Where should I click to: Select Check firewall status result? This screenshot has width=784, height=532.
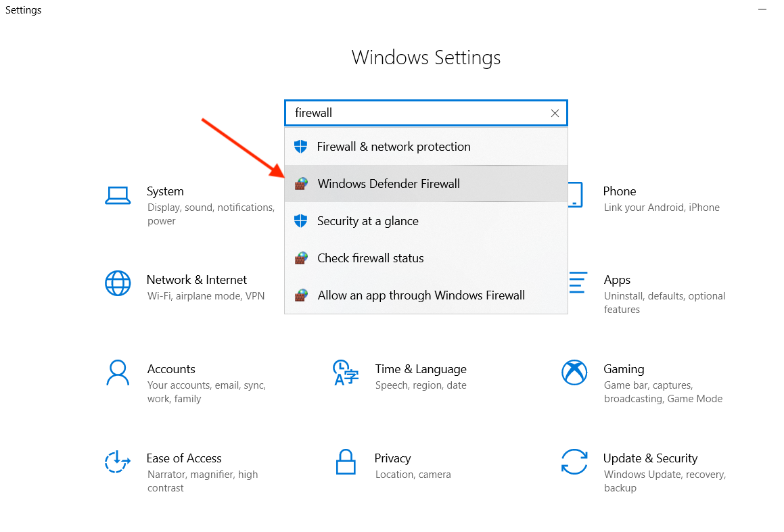tap(426, 258)
